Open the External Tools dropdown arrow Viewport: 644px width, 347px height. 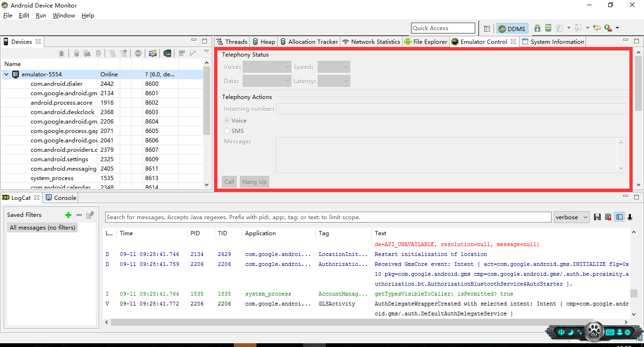click(617, 28)
